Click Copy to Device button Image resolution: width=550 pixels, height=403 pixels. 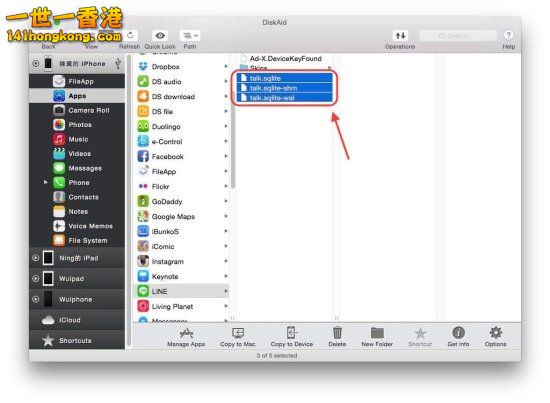click(292, 337)
